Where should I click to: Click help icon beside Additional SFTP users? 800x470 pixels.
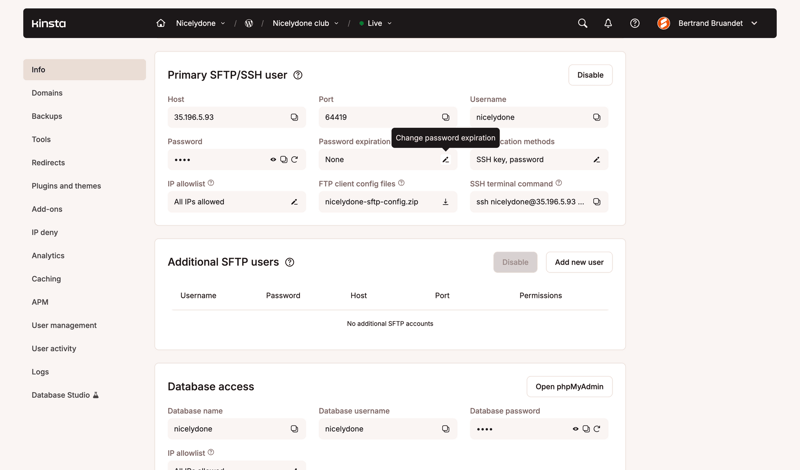(x=290, y=262)
